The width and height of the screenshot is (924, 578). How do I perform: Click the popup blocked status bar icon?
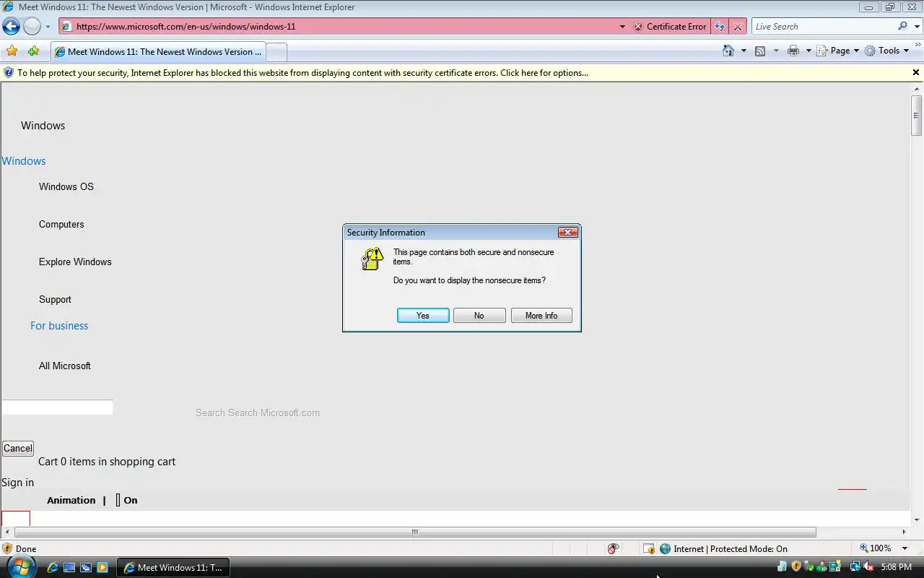649,548
